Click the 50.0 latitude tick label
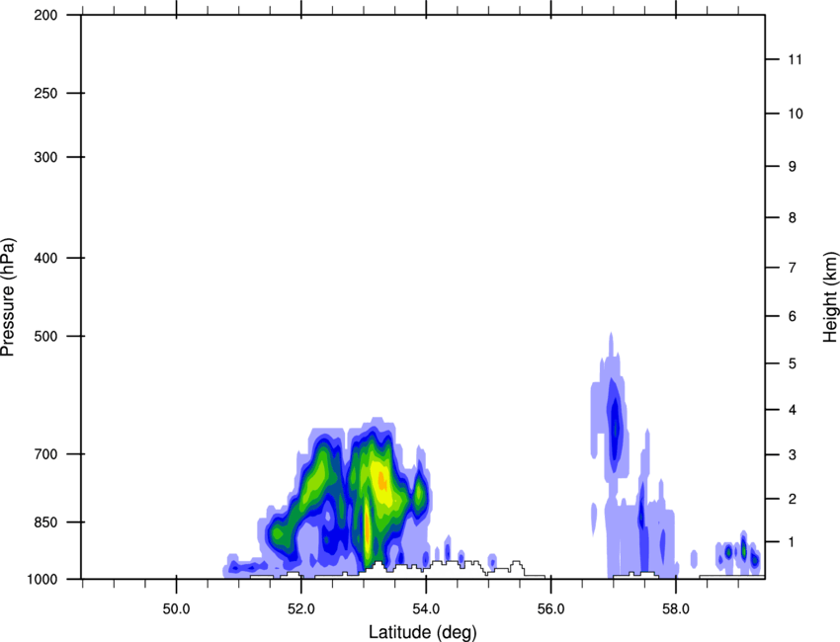840x642 pixels. click(176, 608)
